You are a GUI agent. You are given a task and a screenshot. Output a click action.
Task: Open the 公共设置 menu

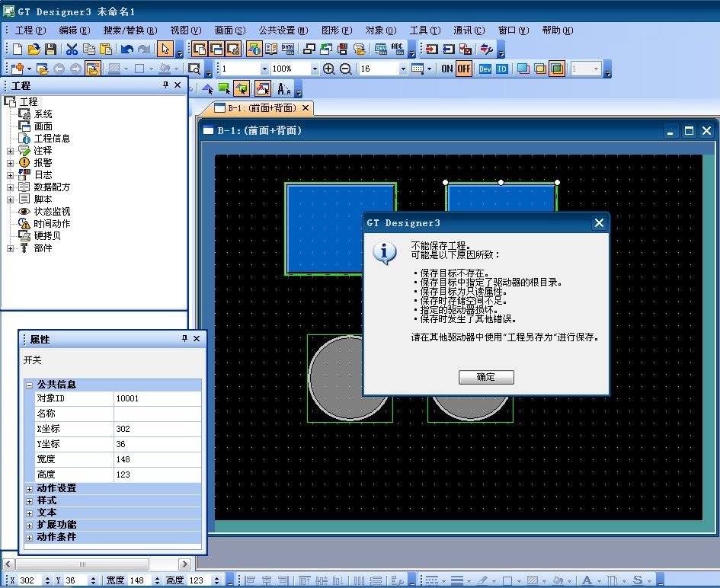pos(283,30)
